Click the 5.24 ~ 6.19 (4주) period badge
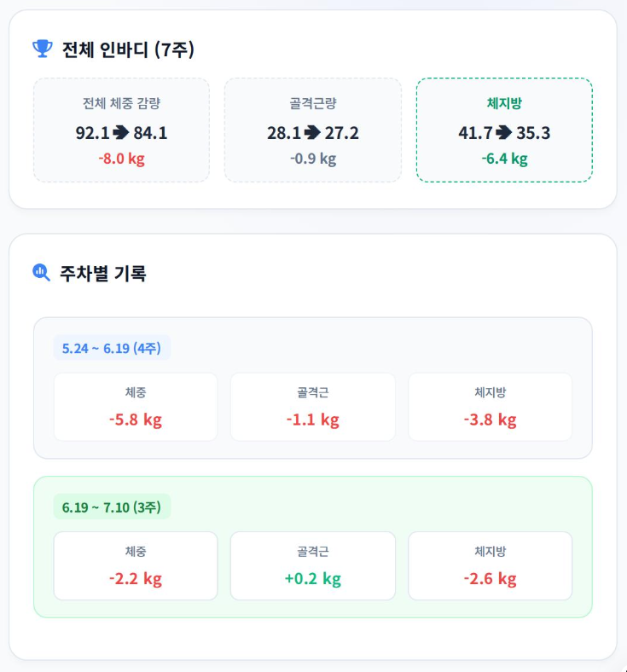This screenshot has height=672, width=627. 112,348
